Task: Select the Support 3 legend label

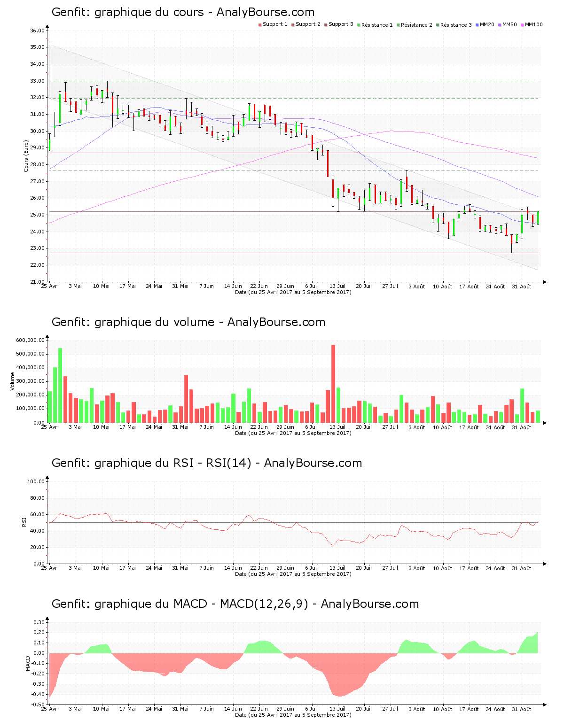Action: coord(341,24)
